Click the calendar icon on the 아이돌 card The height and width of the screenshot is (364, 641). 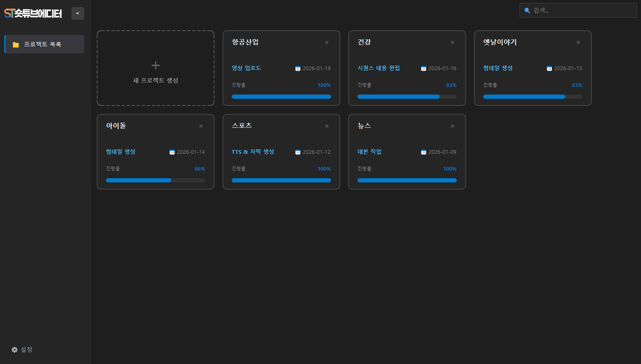172,152
